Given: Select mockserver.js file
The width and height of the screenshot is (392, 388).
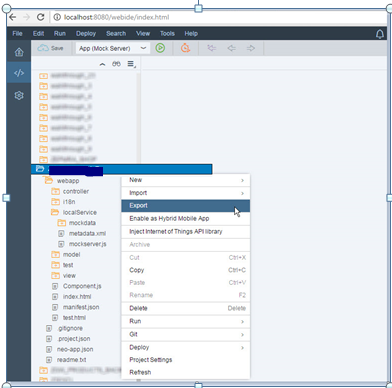Looking at the screenshot, I should [87, 244].
